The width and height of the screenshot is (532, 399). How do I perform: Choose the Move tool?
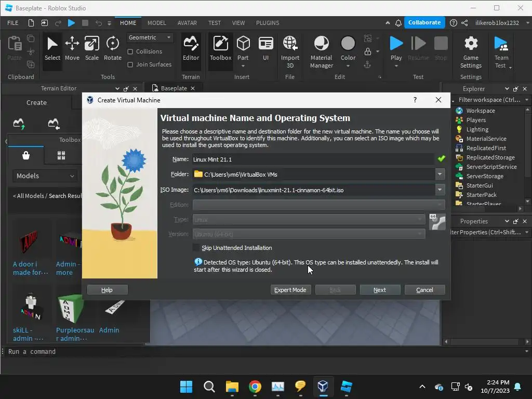pyautogui.click(x=72, y=48)
